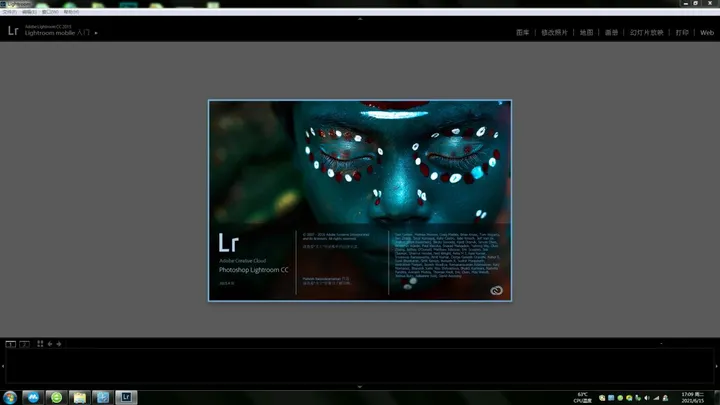The image size is (720, 405).
Task: Click the Lightroom splash screen image
Action: (x=360, y=201)
